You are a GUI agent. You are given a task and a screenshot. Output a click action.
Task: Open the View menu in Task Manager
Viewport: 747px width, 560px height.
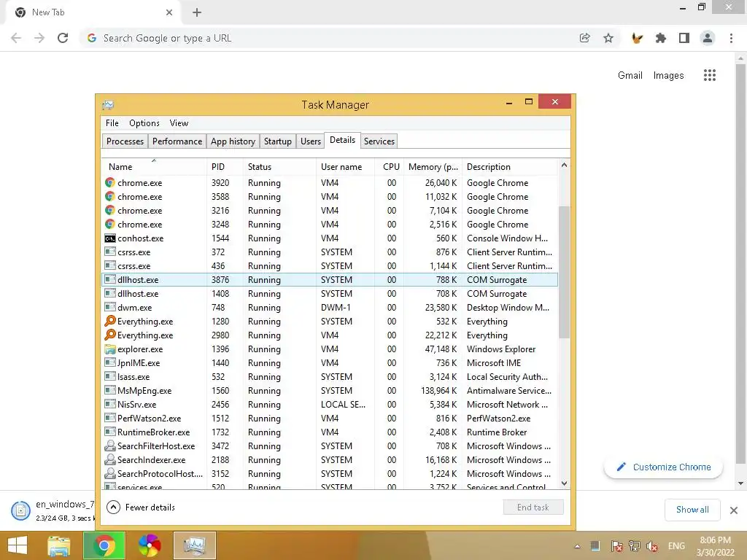[x=179, y=122]
